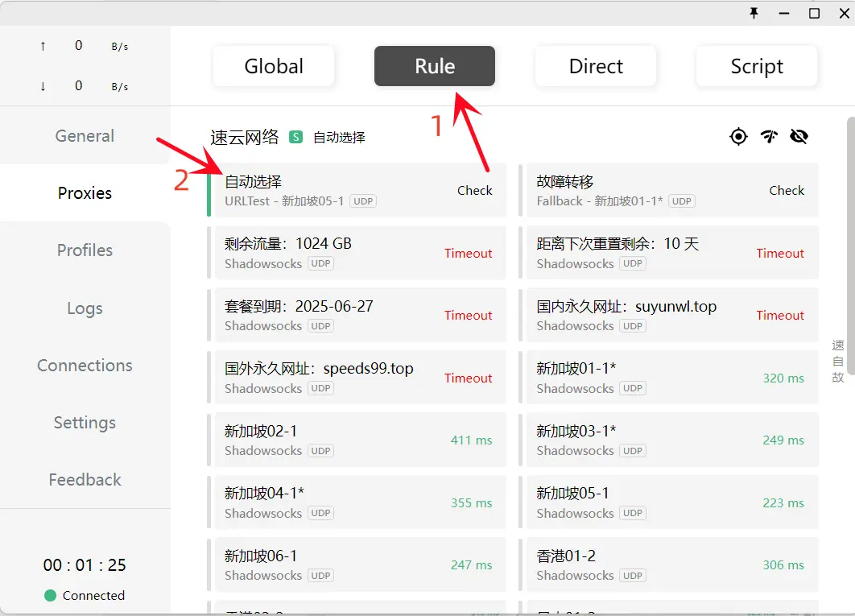Select the 新加坡04-1* proxy node
The height and width of the screenshot is (616, 855).
(x=357, y=502)
